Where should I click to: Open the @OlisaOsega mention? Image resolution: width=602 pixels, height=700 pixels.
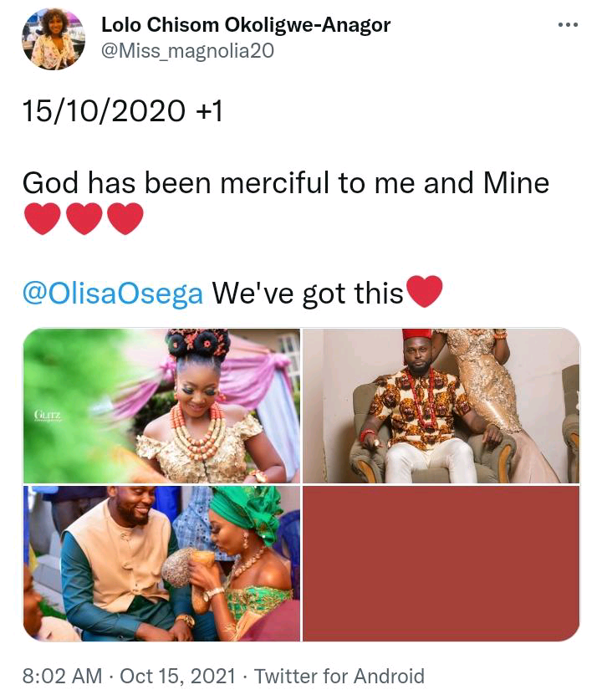click(x=112, y=293)
